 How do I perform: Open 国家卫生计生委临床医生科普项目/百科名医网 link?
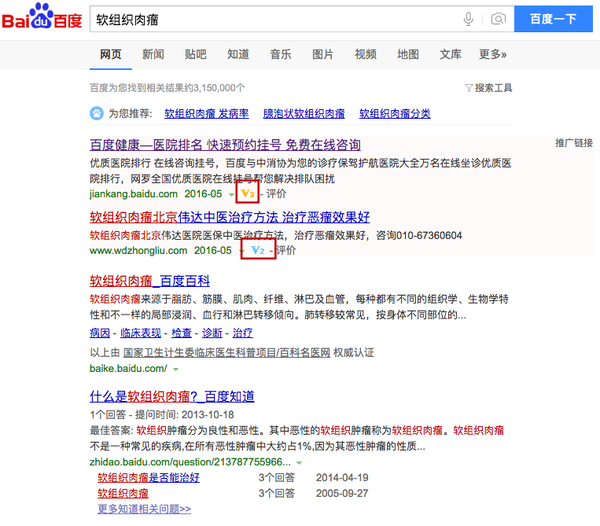click(227, 352)
